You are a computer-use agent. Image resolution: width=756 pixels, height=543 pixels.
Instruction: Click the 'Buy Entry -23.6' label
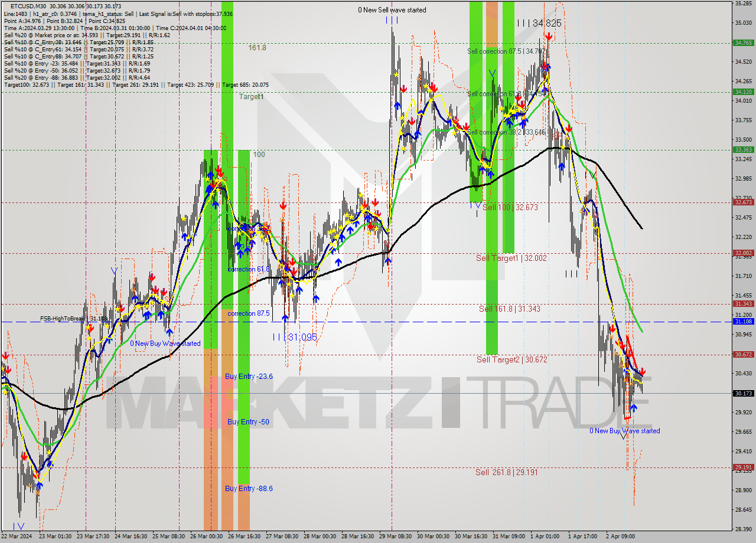(x=249, y=376)
